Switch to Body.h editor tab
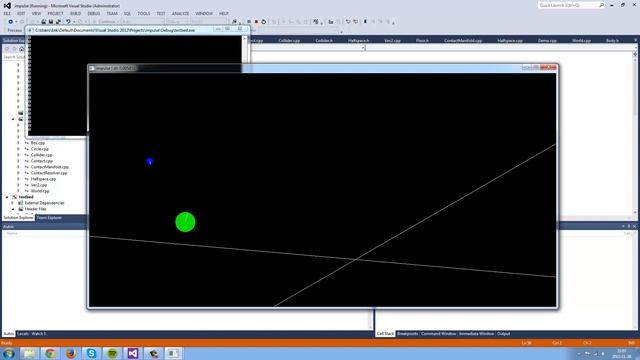640x360 pixels. [612, 40]
